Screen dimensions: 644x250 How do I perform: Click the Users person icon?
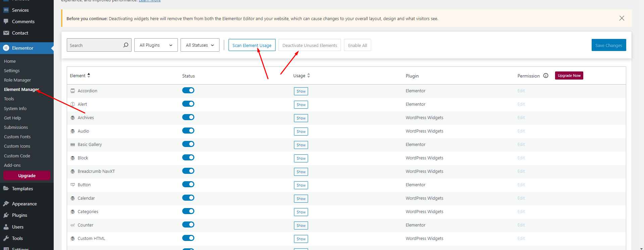pos(6,227)
